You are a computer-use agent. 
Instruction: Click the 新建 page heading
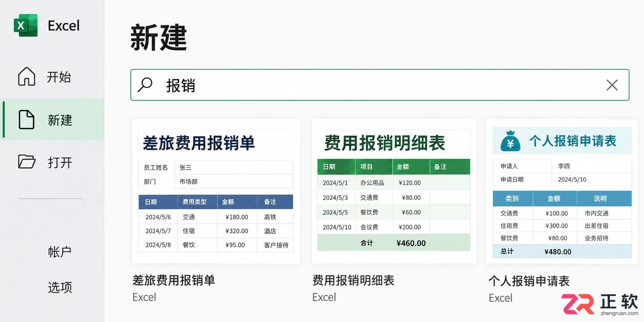pos(159,38)
